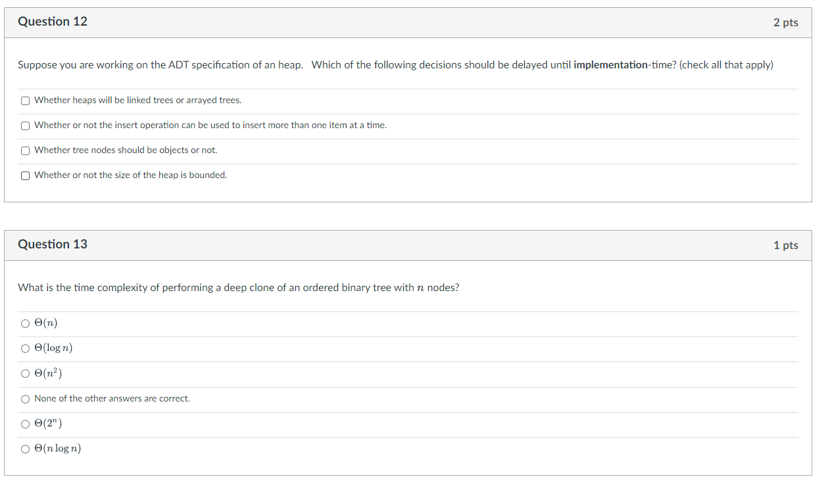Viewport: 828px width, 504px height.
Task: Click the bold word implementation in the prompt
Action: tap(610, 65)
